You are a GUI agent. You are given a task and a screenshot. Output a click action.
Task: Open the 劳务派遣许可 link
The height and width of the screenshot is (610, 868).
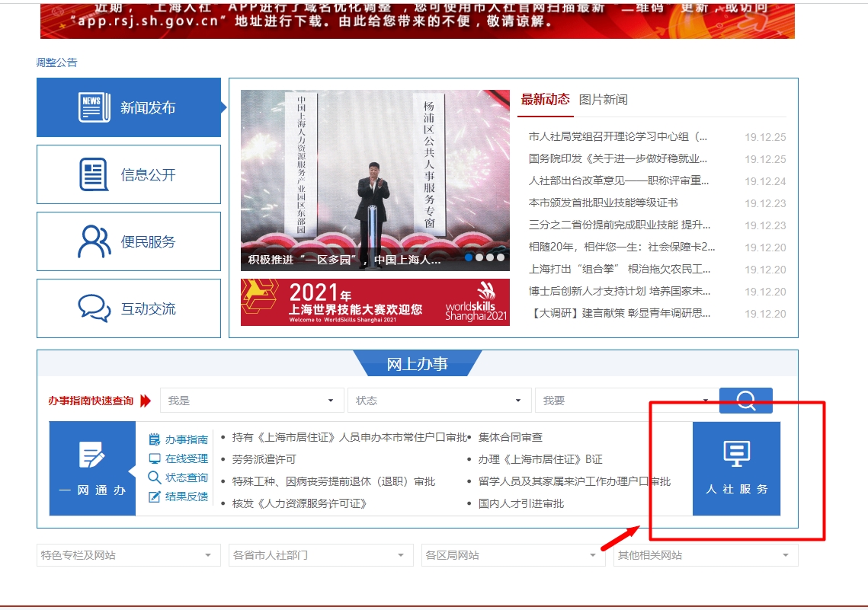tap(264, 459)
